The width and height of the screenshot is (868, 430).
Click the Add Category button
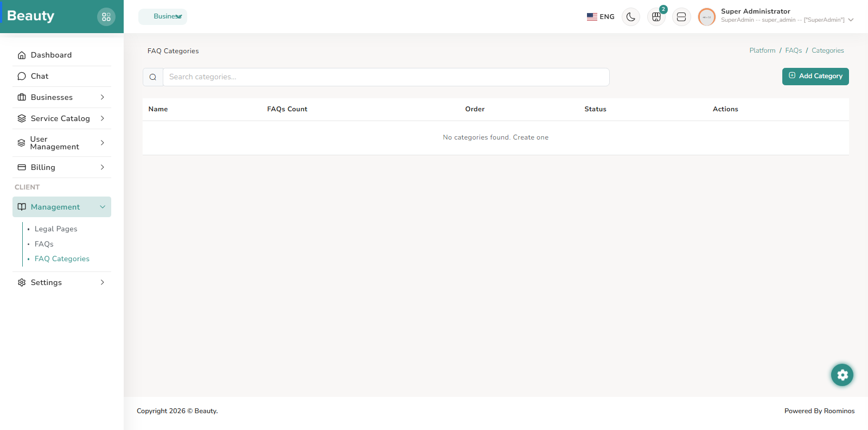coord(815,76)
